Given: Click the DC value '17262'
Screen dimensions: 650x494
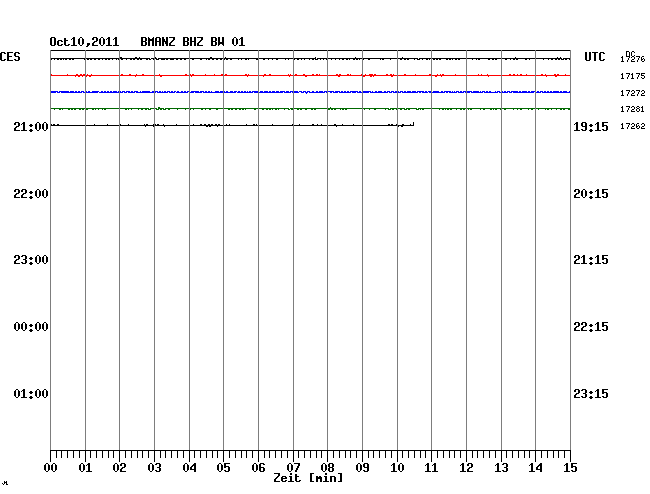Looking at the screenshot, I should click(633, 126).
